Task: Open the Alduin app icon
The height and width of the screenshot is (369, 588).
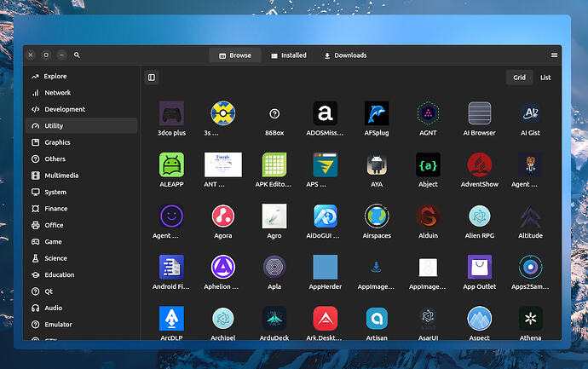Action: (428, 216)
